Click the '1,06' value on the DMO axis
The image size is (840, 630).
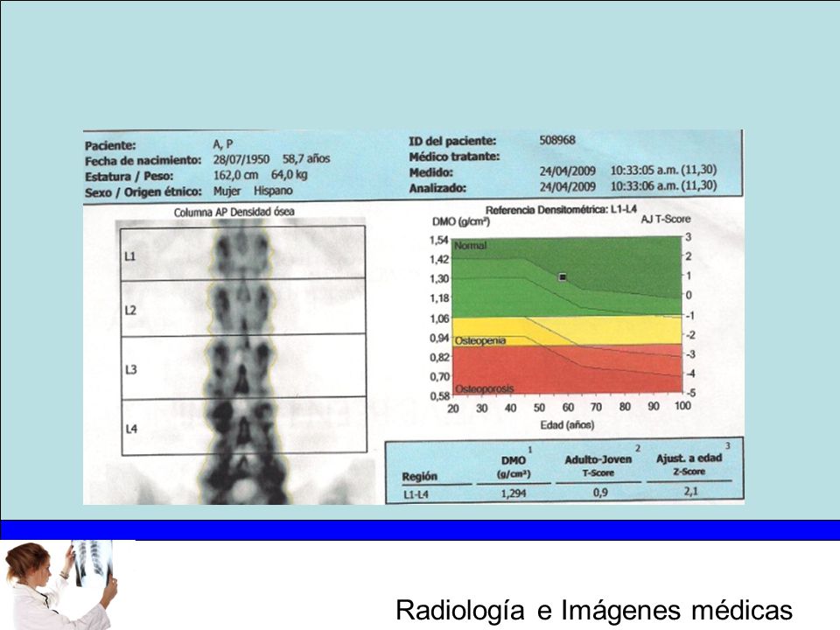pyautogui.click(x=438, y=318)
